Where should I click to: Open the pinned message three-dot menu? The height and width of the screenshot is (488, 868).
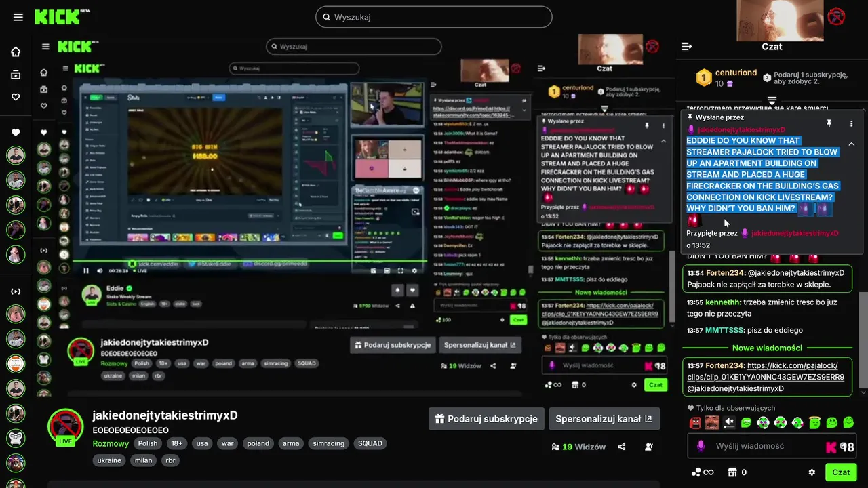click(x=852, y=124)
